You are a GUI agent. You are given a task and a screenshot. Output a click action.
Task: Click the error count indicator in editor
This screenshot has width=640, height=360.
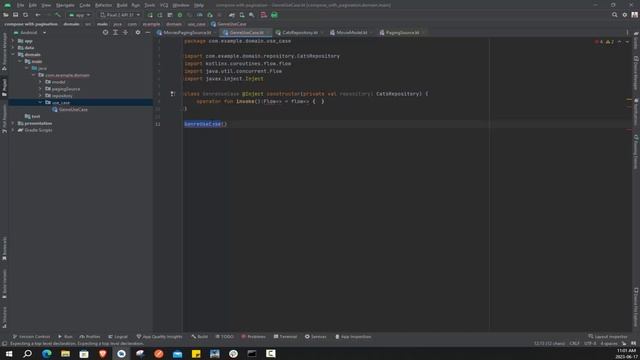click(x=600, y=42)
